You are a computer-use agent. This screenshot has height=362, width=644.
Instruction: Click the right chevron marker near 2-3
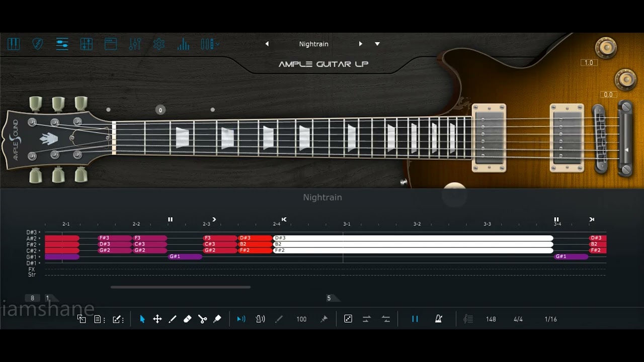click(x=214, y=219)
